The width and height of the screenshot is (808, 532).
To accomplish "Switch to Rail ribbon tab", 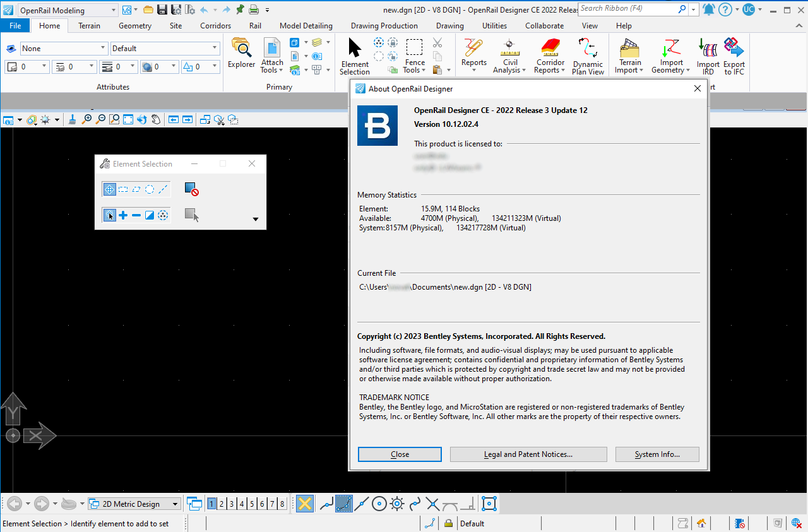I will coord(255,26).
